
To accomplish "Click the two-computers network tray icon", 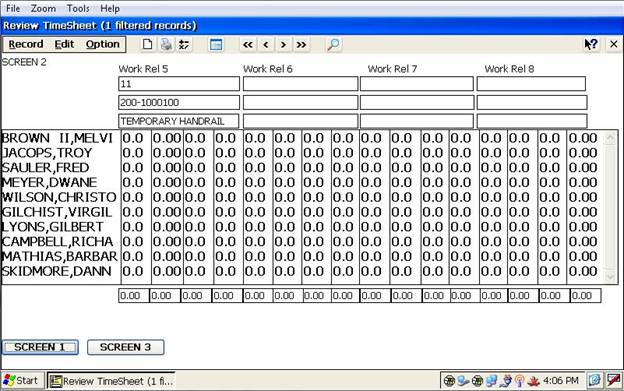I will (491, 381).
